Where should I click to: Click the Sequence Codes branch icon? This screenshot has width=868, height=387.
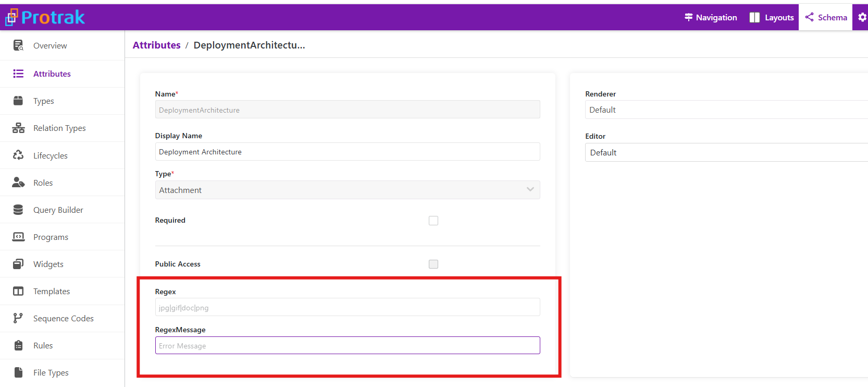tap(18, 318)
